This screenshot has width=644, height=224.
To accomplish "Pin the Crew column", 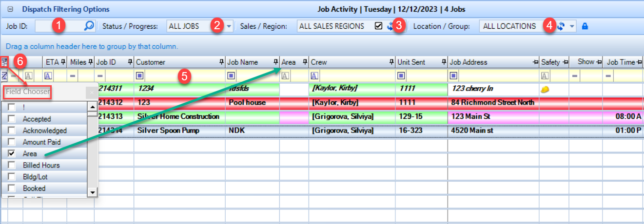I will pos(391,62).
